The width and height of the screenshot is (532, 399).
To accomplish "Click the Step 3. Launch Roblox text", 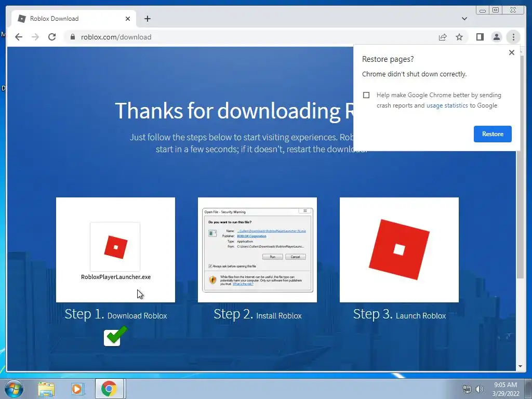I will 400,314.
